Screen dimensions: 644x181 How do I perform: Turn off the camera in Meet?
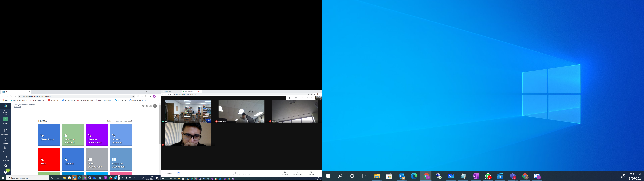pyautogui.click(x=248, y=173)
